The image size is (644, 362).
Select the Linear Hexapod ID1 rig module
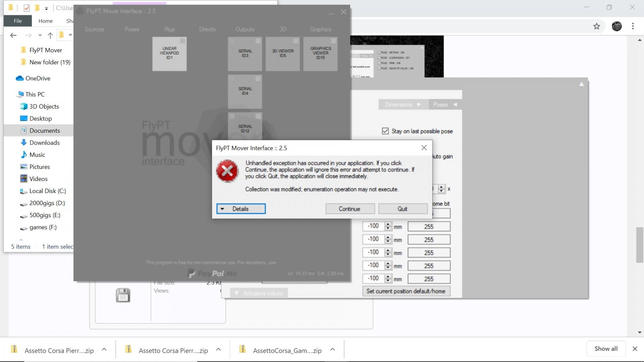(169, 54)
